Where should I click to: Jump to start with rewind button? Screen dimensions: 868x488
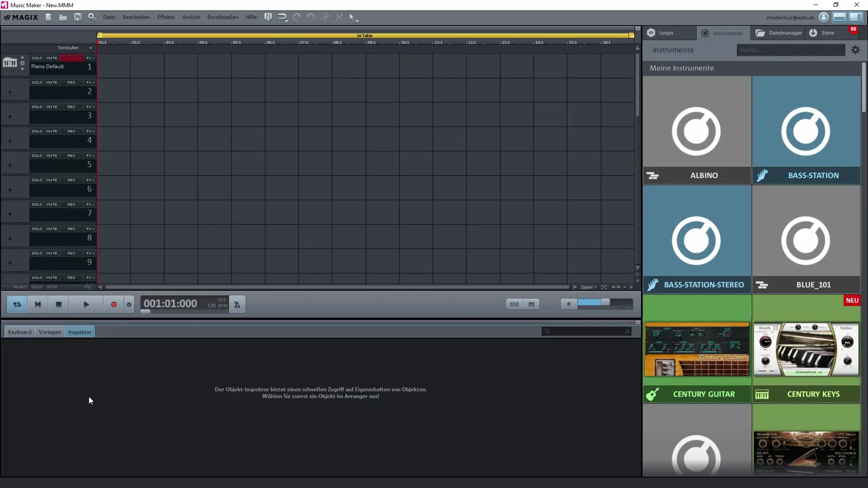point(38,305)
